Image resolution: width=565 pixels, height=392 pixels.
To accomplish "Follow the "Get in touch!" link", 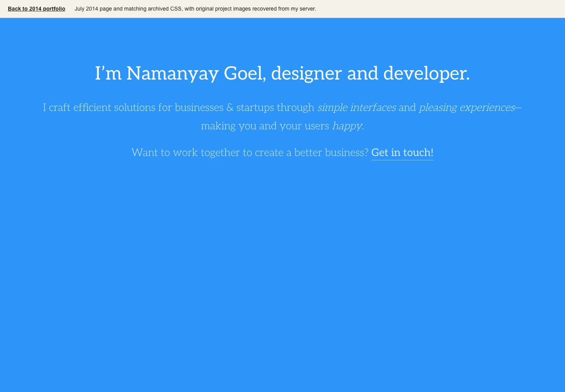I will (x=402, y=152).
